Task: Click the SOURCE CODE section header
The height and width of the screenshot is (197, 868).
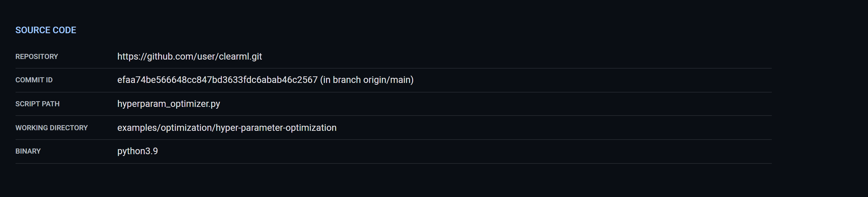Action: 45,30
